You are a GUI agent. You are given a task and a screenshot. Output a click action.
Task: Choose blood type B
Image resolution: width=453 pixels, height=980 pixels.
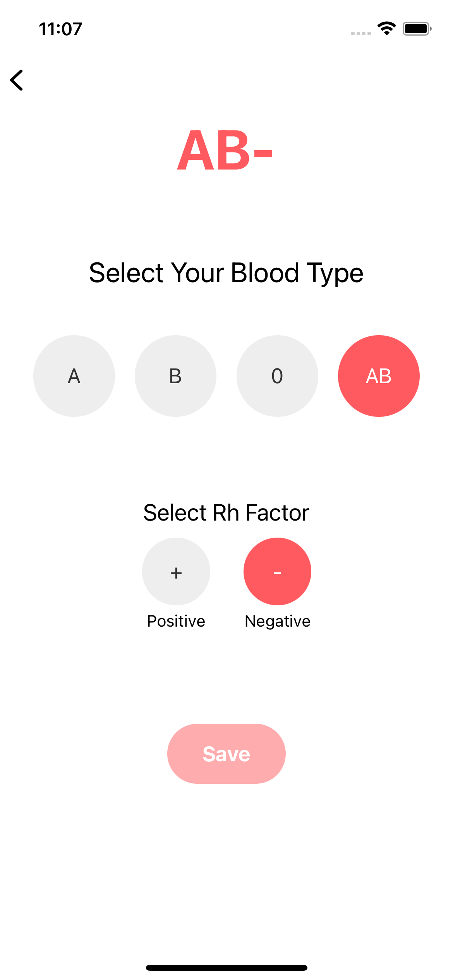click(175, 376)
